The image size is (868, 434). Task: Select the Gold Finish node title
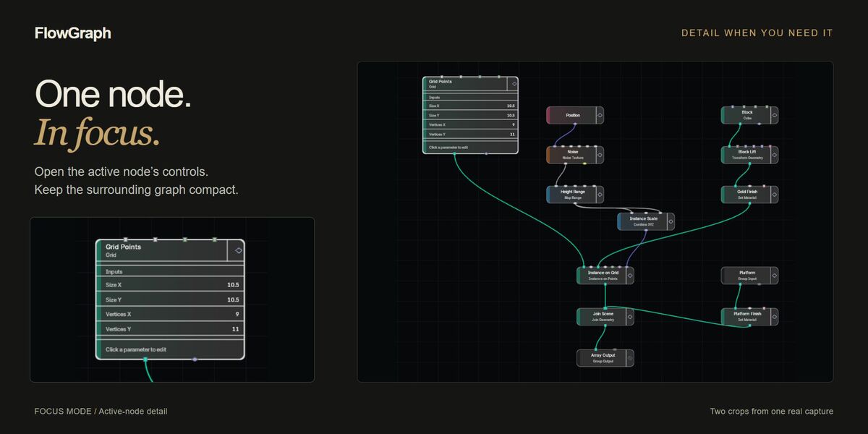(x=747, y=192)
